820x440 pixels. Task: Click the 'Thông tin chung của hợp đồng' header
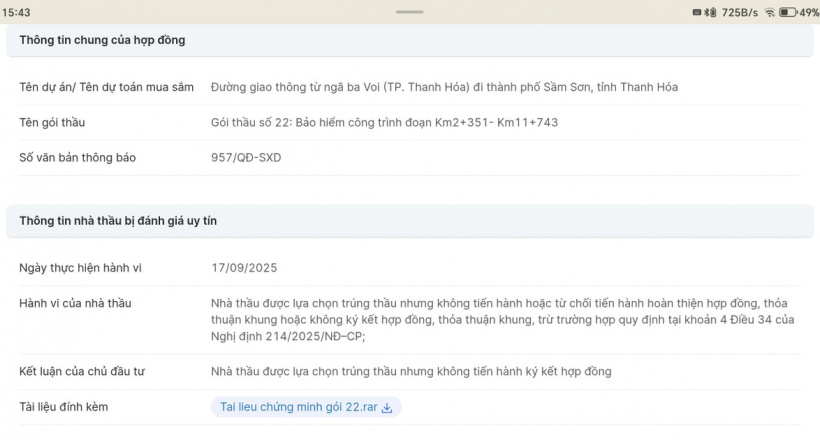point(102,40)
